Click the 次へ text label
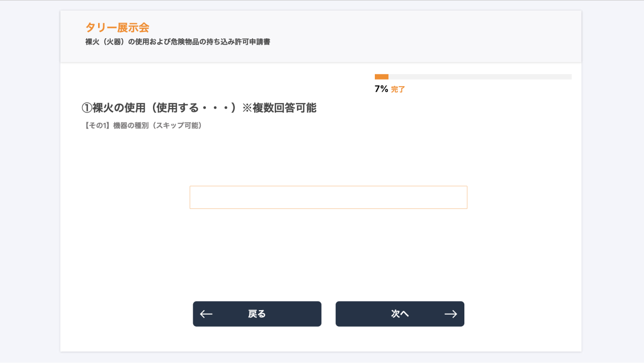 point(400,314)
